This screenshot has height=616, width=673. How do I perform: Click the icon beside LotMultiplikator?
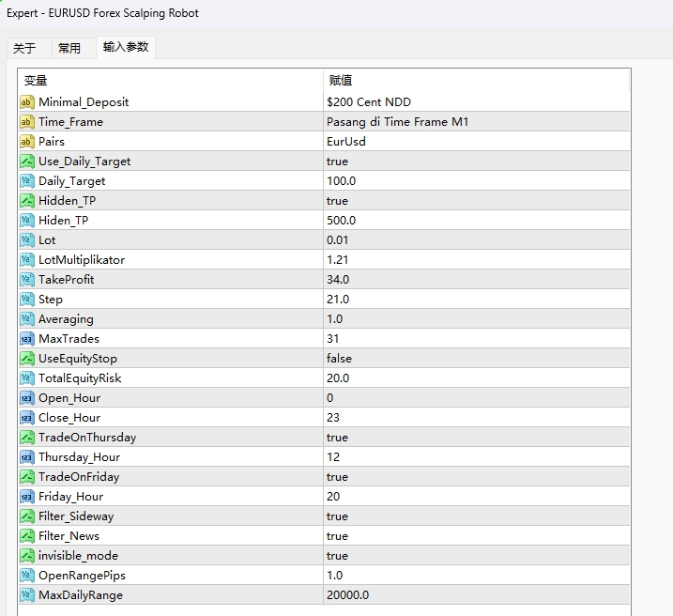(27, 260)
